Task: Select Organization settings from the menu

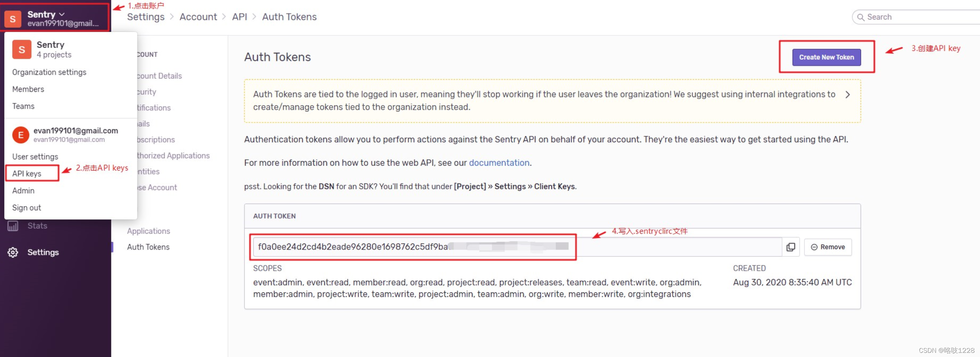Action: [49, 72]
